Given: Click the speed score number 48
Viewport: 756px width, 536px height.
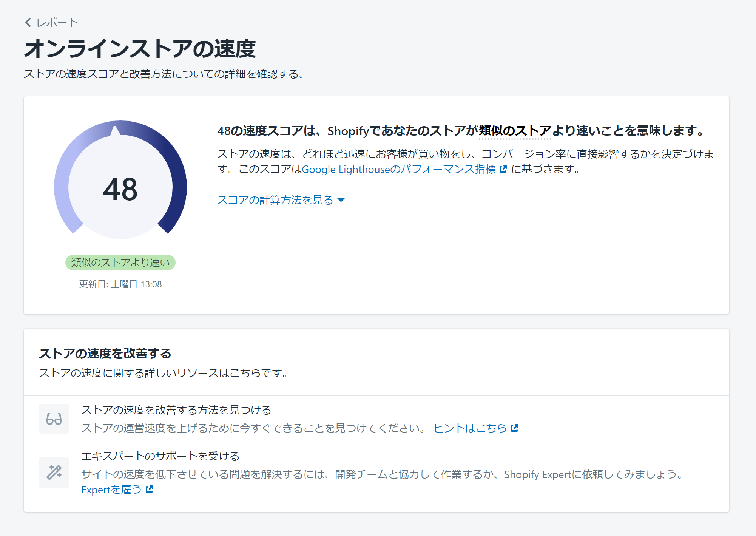Looking at the screenshot, I should click(120, 189).
